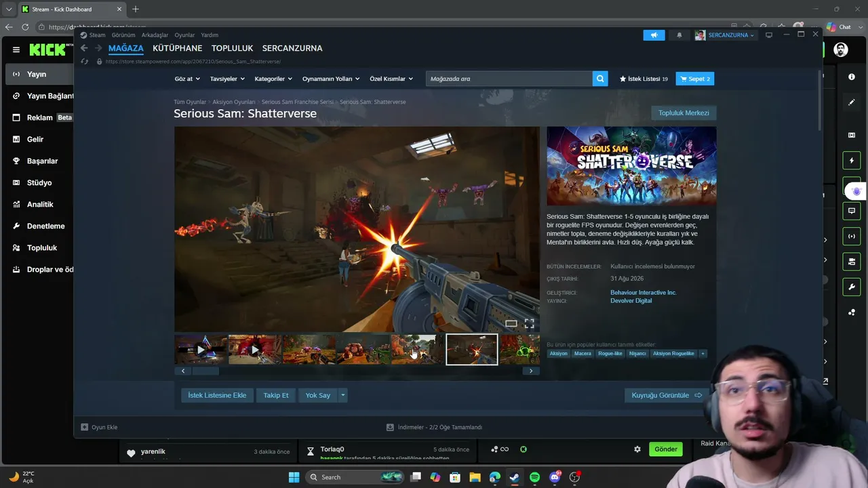Open Yok Say options dropdown arrow
Image resolution: width=868 pixels, height=488 pixels.
pos(343,395)
